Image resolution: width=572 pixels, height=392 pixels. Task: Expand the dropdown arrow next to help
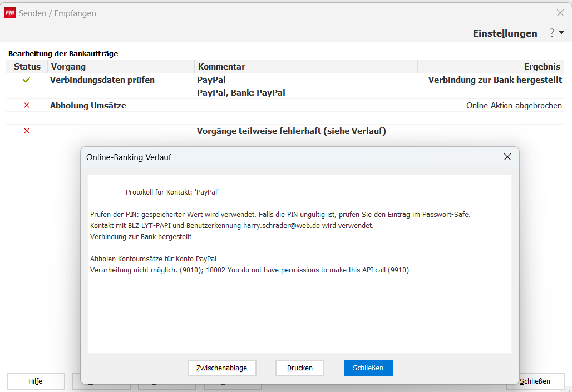562,32
